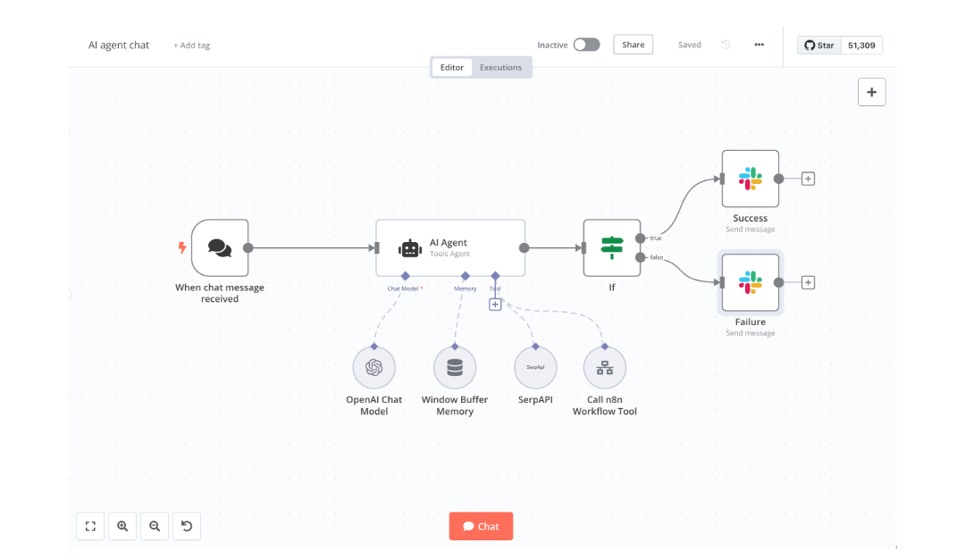Open the OpenAI Chat Model node
The image size is (965, 560).
click(x=373, y=367)
